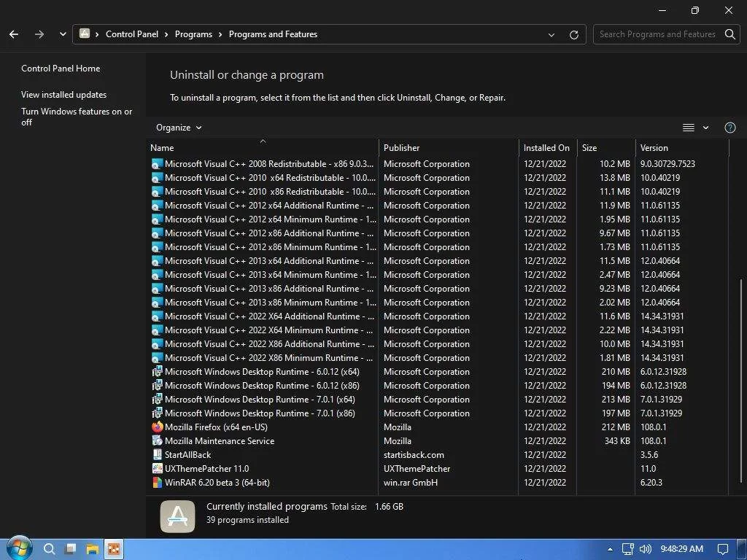Expand the More view options arrow
Image resolution: width=747 pixels, height=560 pixels.
click(706, 128)
